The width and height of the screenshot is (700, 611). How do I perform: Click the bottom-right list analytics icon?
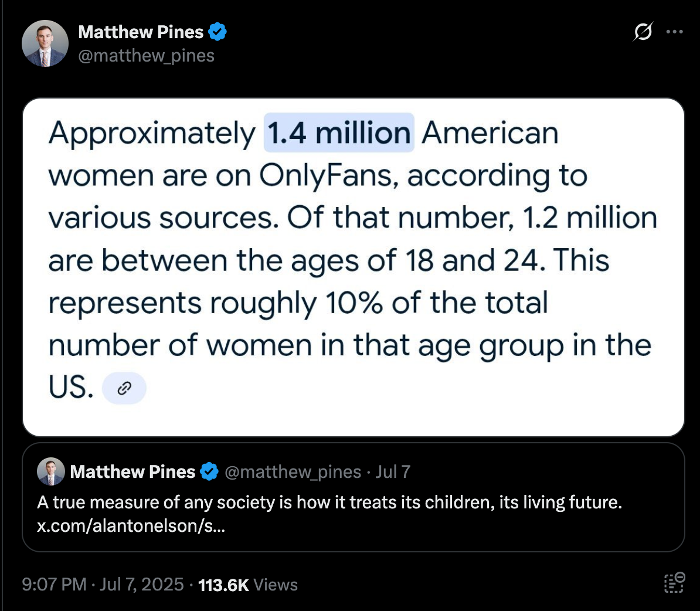pyautogui.click(x=675, y=582)
